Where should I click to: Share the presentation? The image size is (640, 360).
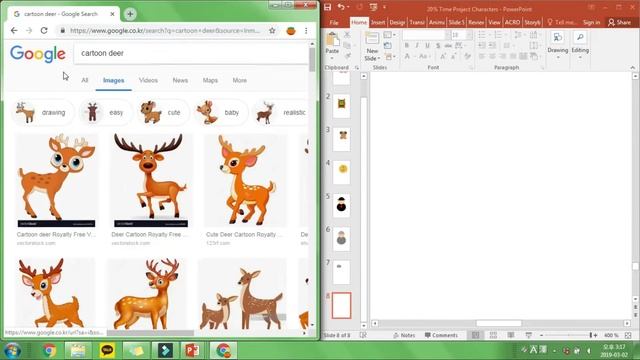619,22
